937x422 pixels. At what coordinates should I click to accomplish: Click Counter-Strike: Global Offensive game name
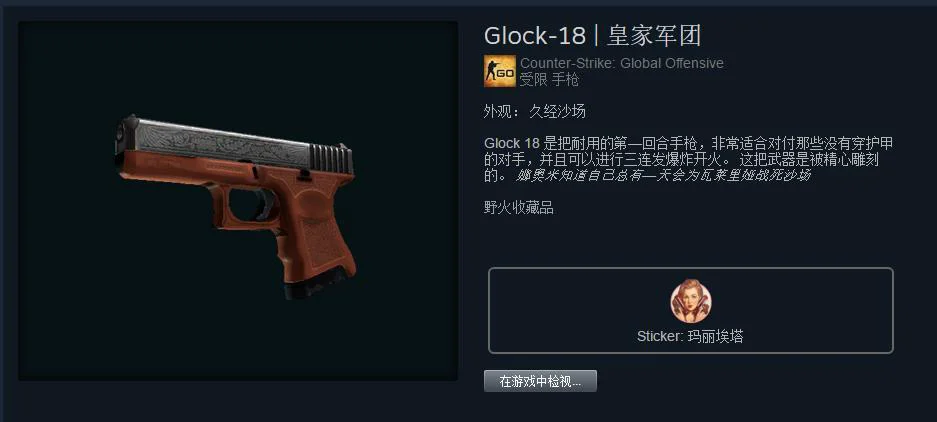[x=621, y=63]
